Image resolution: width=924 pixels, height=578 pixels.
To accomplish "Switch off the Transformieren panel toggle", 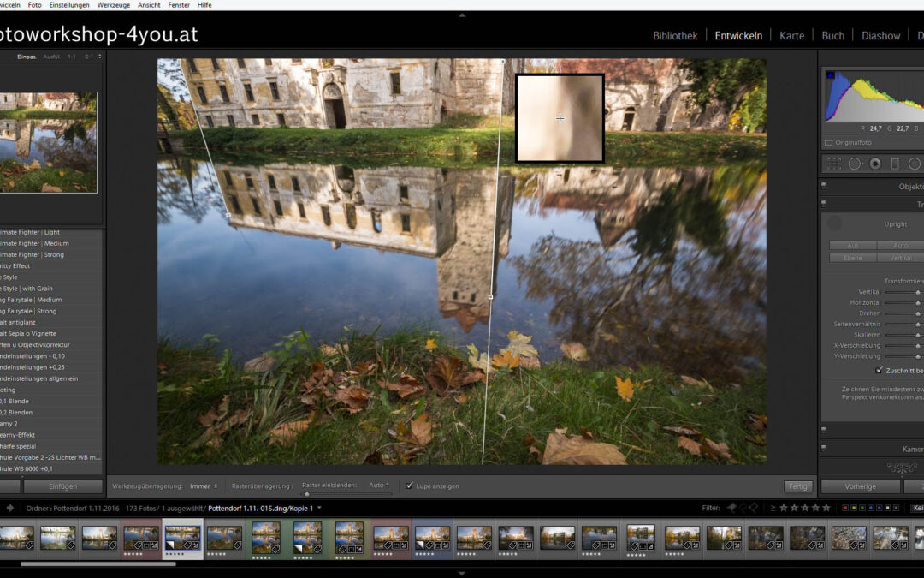I will click(823, 204).
